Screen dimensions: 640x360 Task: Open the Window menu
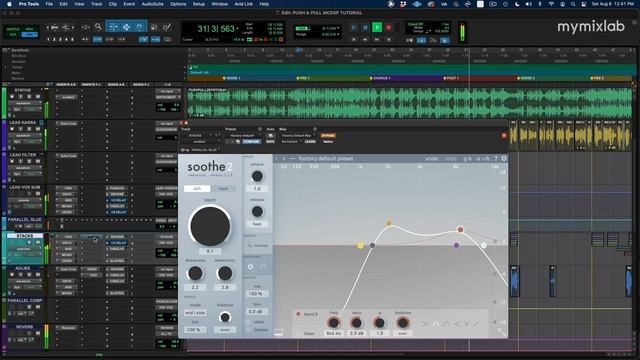[x=220, y=4]
